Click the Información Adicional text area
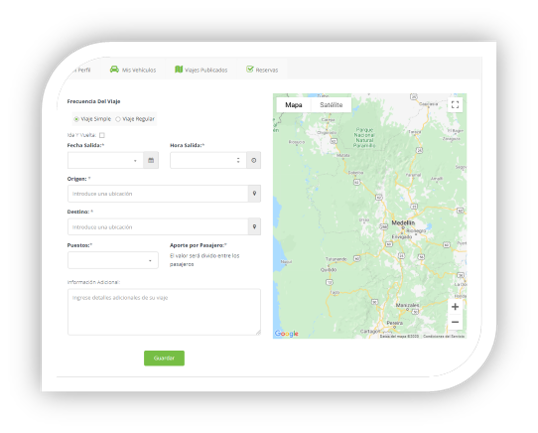538x433 pixels. 164,312
